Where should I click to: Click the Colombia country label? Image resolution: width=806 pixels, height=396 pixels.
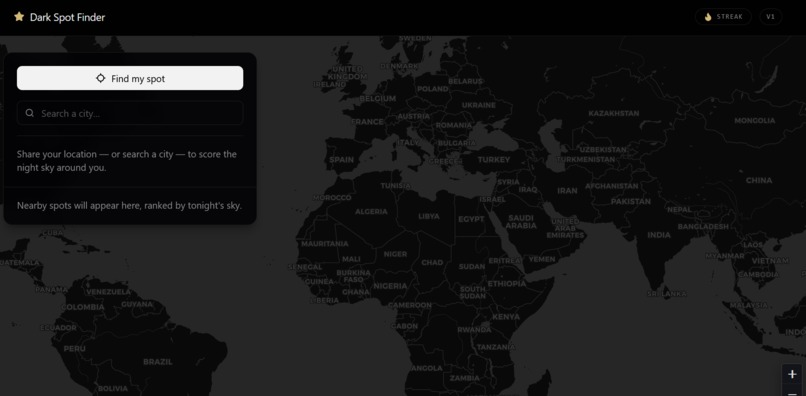(83, 307)
